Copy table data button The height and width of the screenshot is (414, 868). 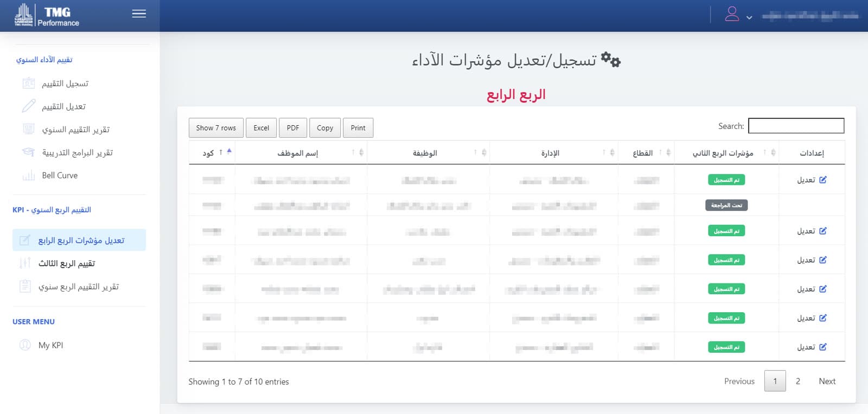click(325, 128)
